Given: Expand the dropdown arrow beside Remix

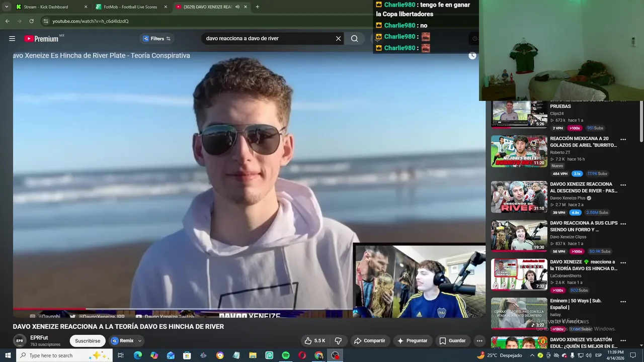Looking at the screenshot, I should (140, 341).
